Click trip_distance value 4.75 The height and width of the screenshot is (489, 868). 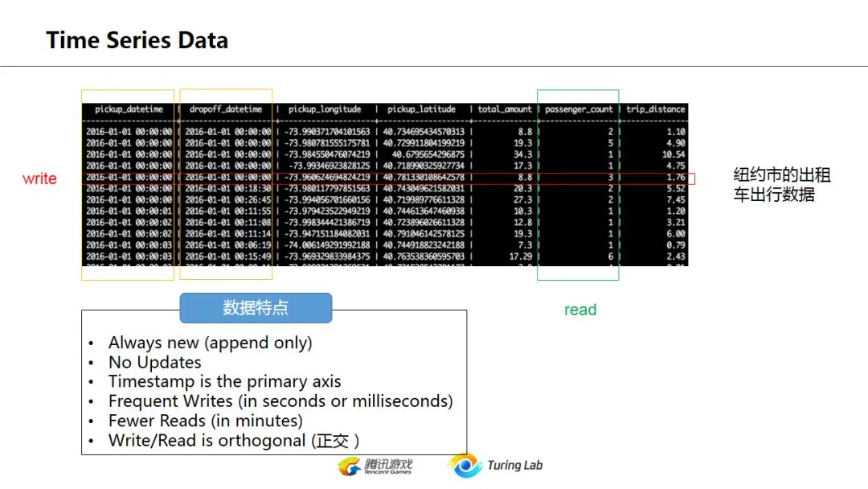[676, 166]
